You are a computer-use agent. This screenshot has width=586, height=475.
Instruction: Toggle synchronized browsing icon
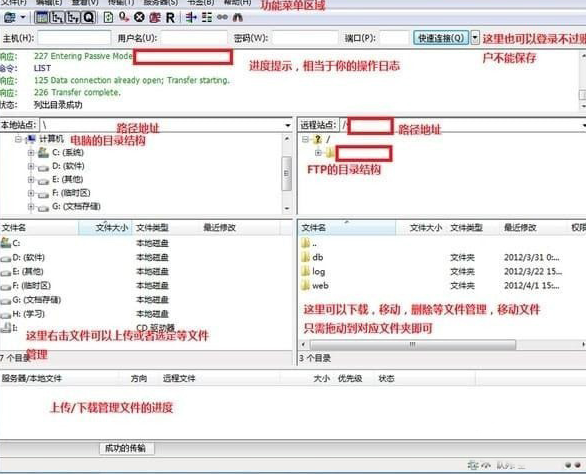(222, 17)
